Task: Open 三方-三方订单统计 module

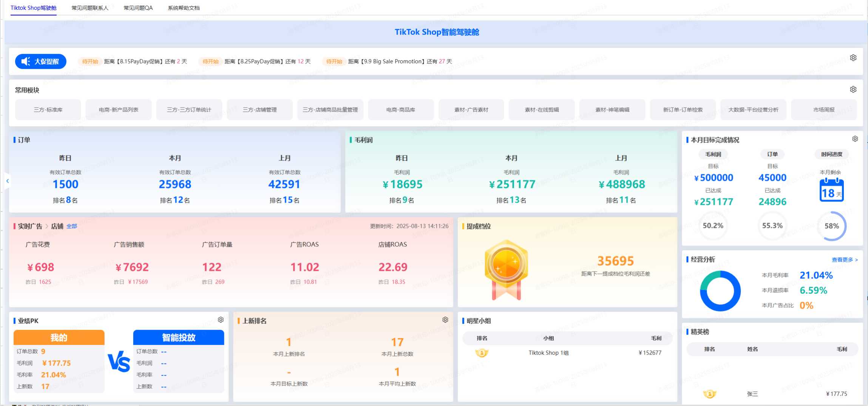Action: tap(189, 110)
